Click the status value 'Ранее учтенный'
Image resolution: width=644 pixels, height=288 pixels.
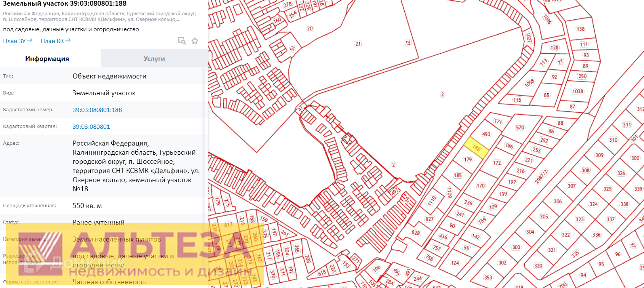coord(99,222)
